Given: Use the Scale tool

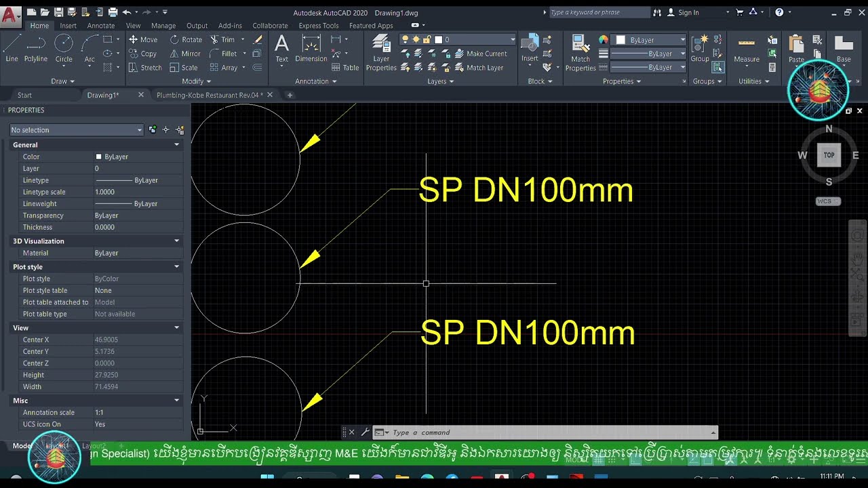Looking at the screenshot, I should click(184, 68).
